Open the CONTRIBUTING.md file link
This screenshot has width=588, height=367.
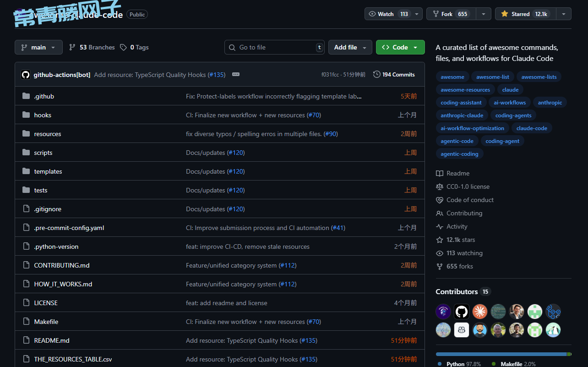click(x=62, y=265)
